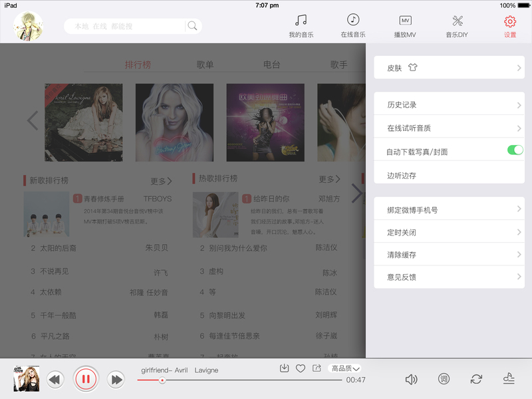The height and width of the screenshot is (399, 532).
Task: Play song 虚构
Action: tap(216, 271)
